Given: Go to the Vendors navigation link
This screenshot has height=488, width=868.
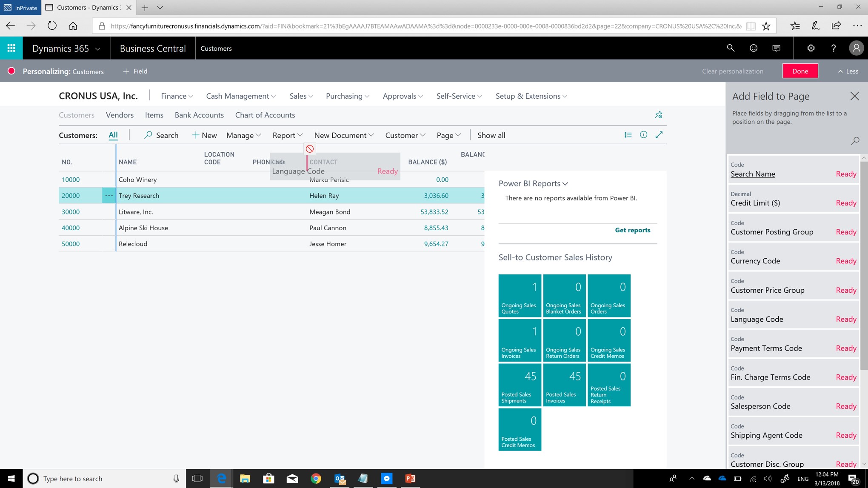Looking at the screenshot, I should click(120, 115).
